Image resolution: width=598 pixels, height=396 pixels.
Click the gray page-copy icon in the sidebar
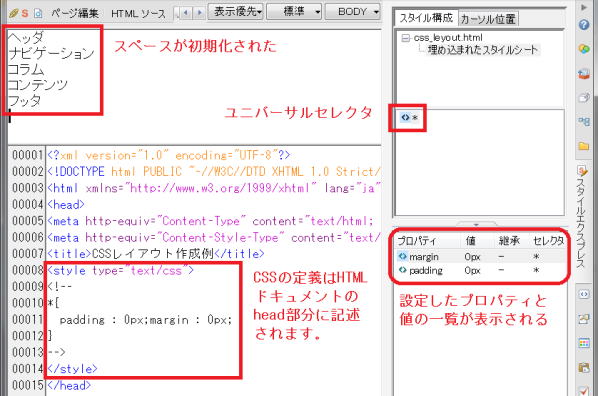(x=584, y=98)
